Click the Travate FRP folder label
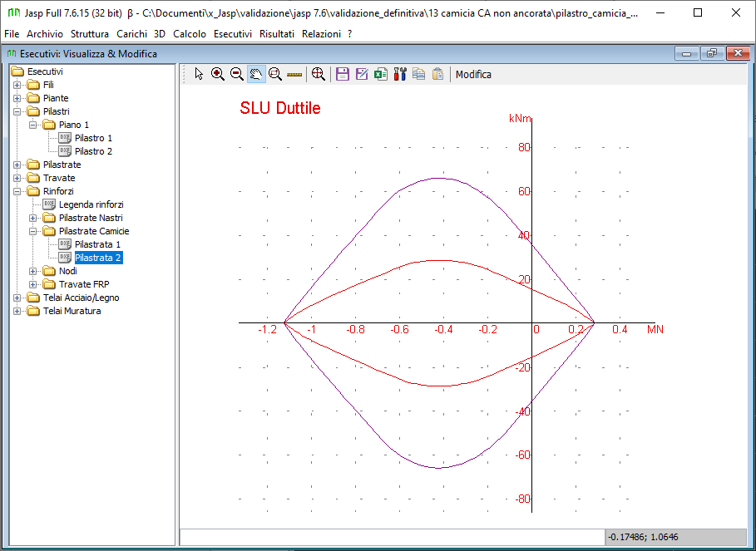Screen dimensions: 756x551 click(x=84, y=284)
